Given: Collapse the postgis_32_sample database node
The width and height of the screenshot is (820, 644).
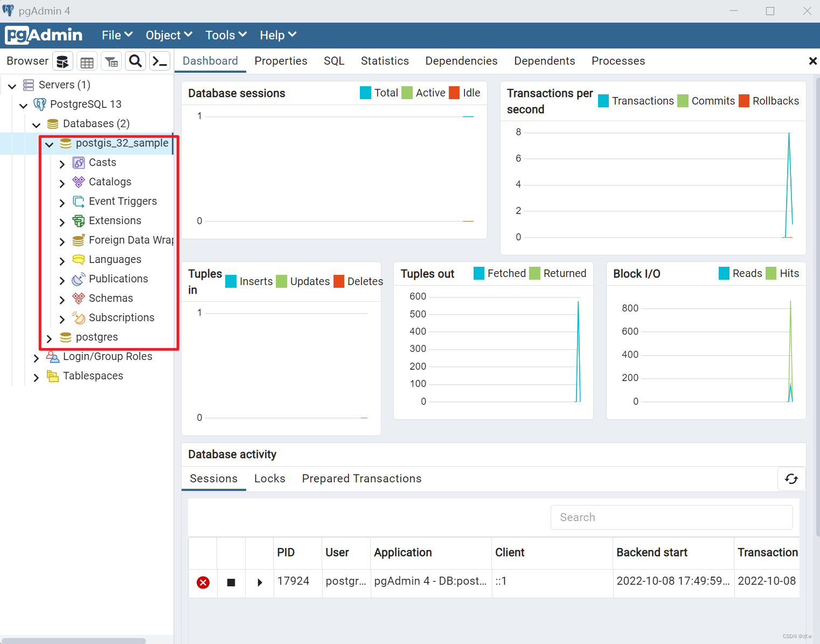Looking at the screenshot, I should pos(49,144).
